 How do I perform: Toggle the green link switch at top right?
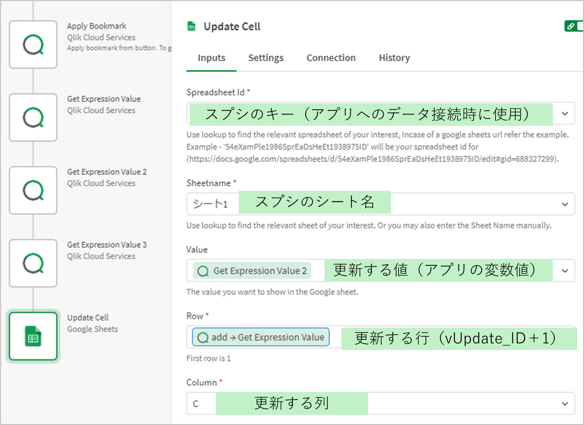(x=574, y=26)
